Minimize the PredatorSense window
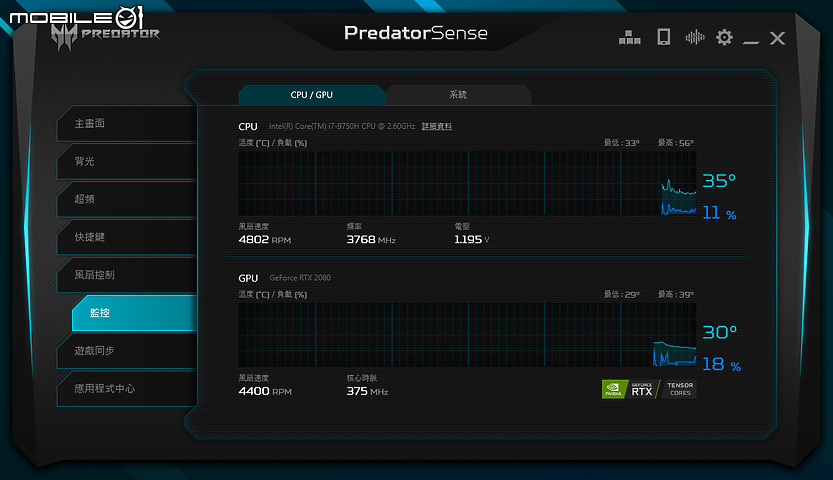The image size is (833, 480). [x=751, y=38]
